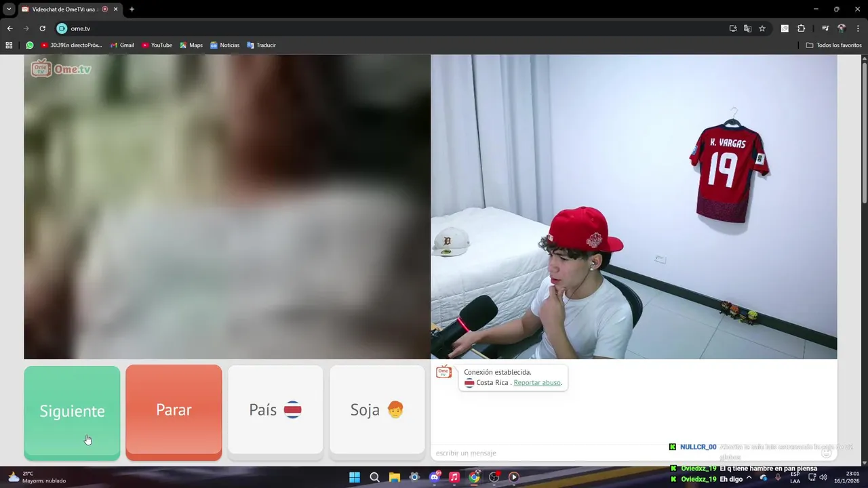This screenshot has height=488, width=868.
Task: Open Windows taskbar search
Action: (374, 477)
